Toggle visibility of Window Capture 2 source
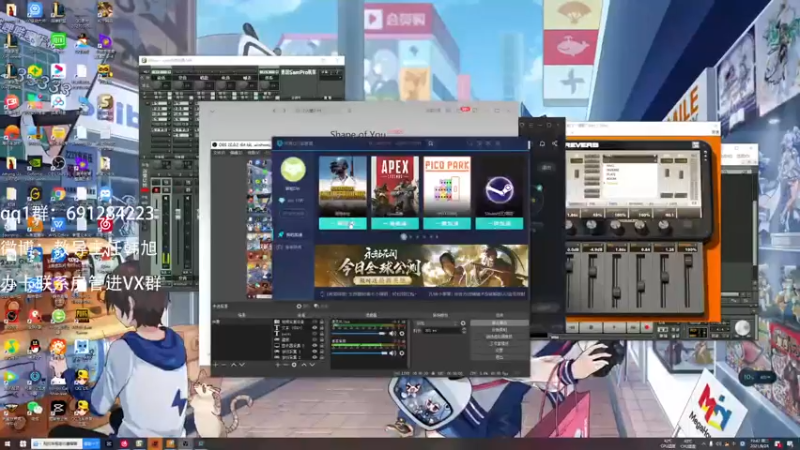The height and width of the screenshot is (450, 800). click(x=315, y=357)
